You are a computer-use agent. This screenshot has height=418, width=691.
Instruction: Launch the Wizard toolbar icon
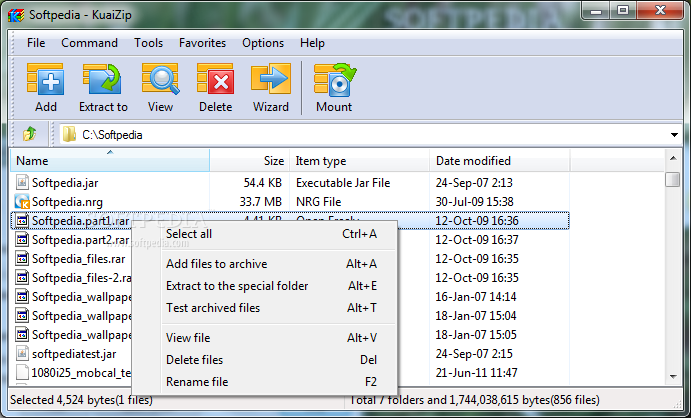click(271, 79)
